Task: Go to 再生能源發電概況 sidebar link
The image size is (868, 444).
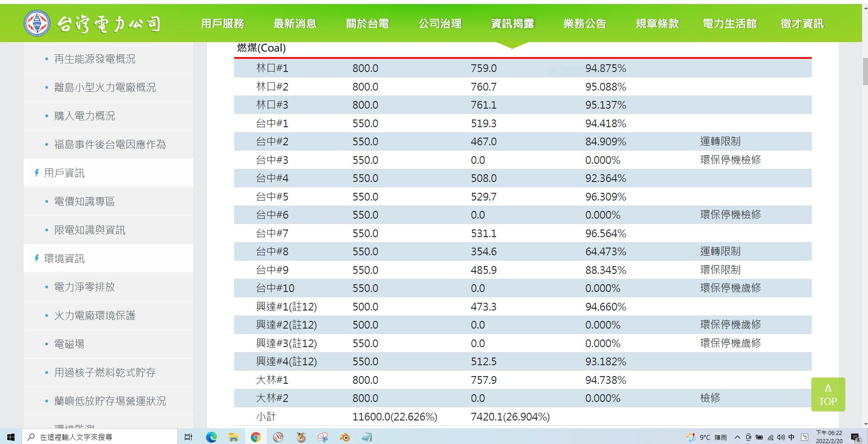Action: click(95, 59)
